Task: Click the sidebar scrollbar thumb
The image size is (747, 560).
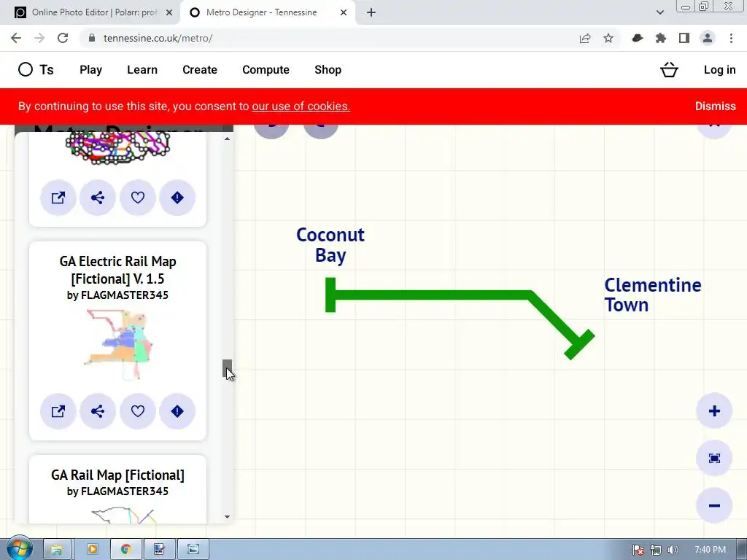Action: pos(228,368)
